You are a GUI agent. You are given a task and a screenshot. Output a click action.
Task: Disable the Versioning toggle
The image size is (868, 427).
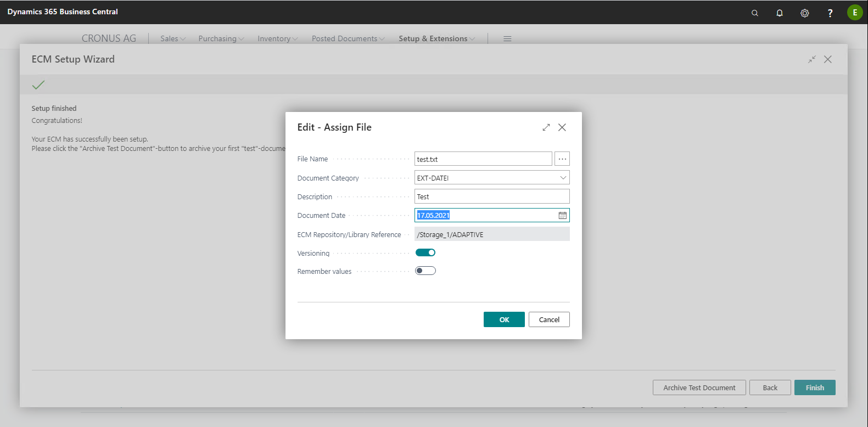[425, 252]
